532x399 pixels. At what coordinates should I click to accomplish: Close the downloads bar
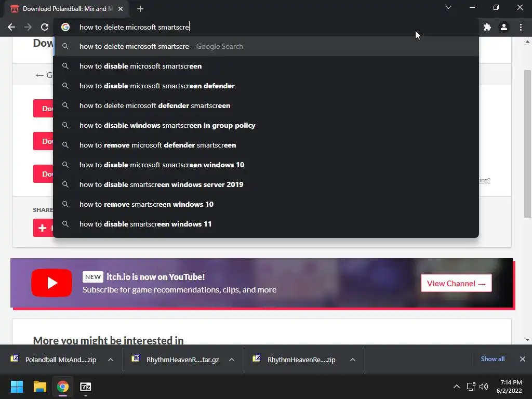(523, 359)
